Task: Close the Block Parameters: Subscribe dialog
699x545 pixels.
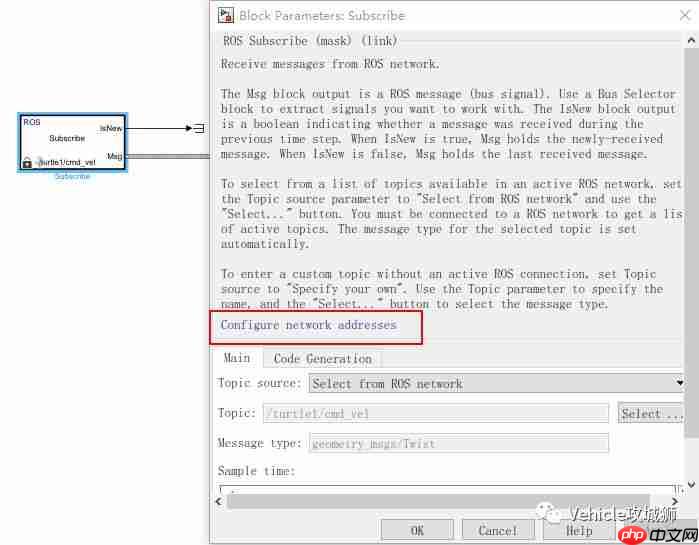Action: (685, 15)
